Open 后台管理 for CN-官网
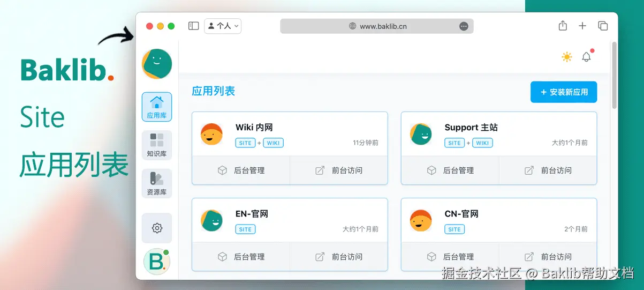Screen dimensions: 644x290 tap(450, 257)
